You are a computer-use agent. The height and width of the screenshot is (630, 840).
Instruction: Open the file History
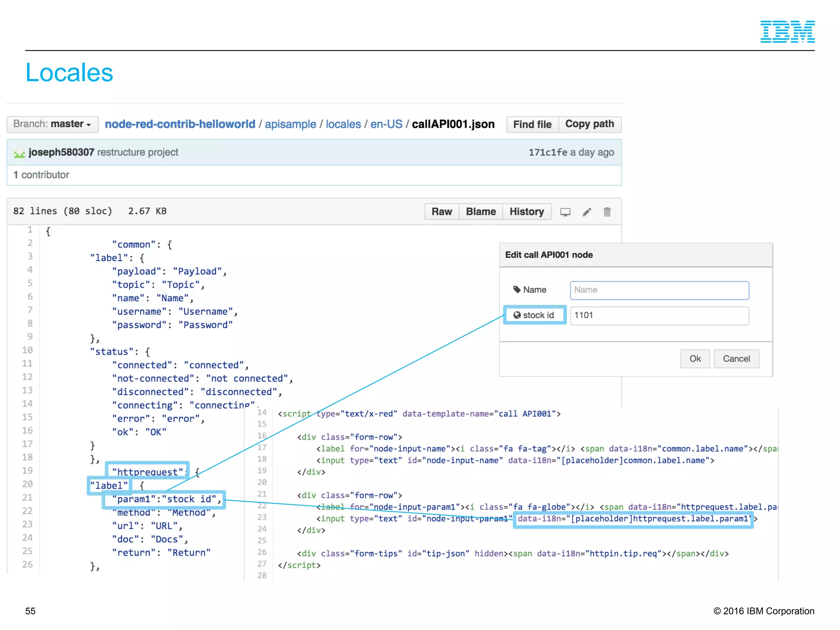(x=526, y=212)
